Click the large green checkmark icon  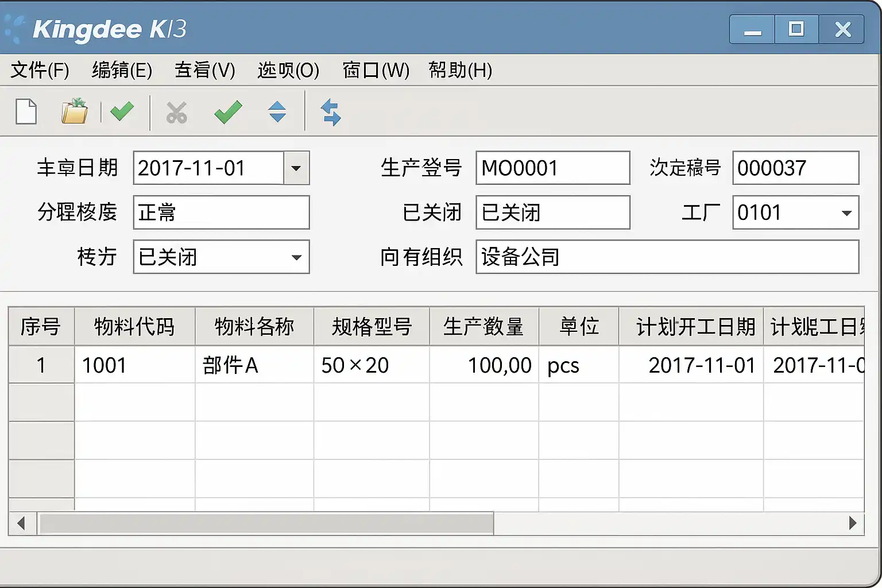[x=228, y=112]
